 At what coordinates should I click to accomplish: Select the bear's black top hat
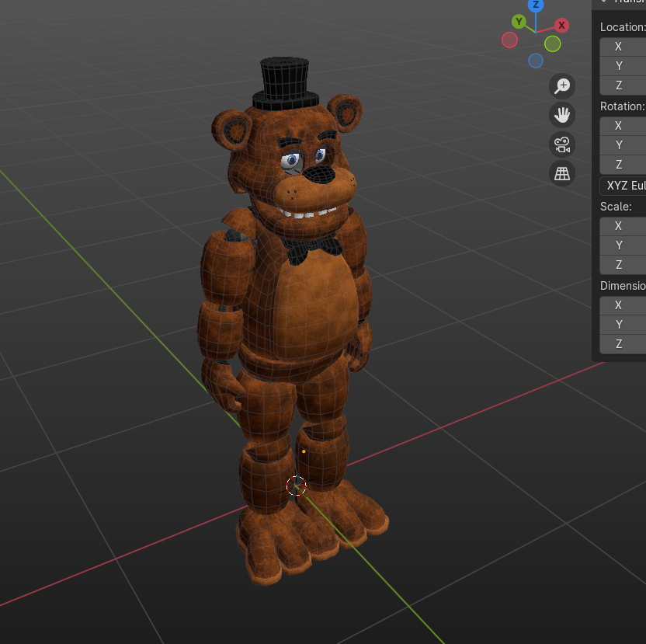click(285, 84)
